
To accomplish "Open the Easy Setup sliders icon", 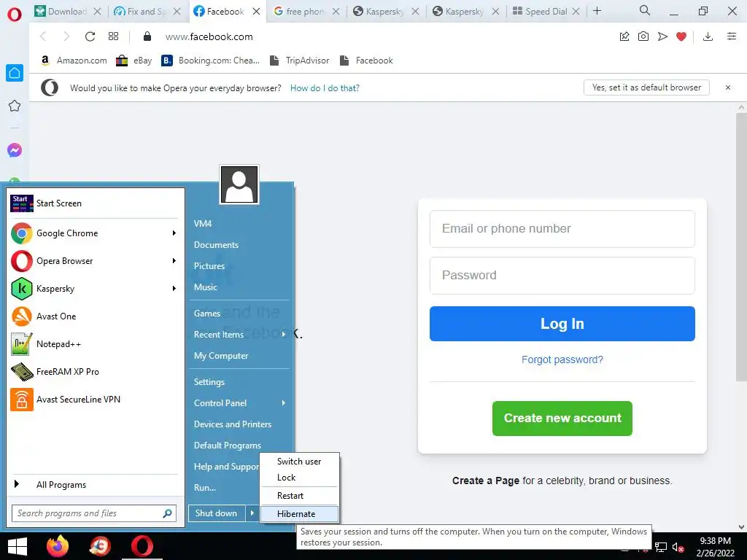I will point(732,36).
